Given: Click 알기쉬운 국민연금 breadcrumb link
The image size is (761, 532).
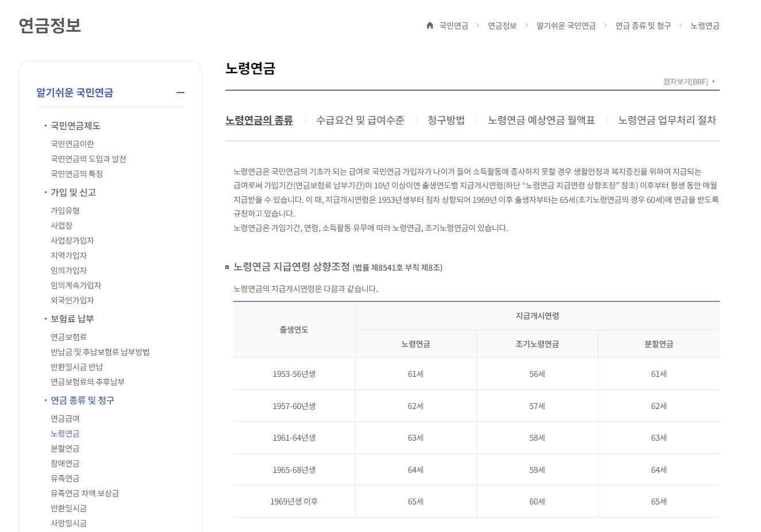Looking at the screenshot, I should 566,26.
